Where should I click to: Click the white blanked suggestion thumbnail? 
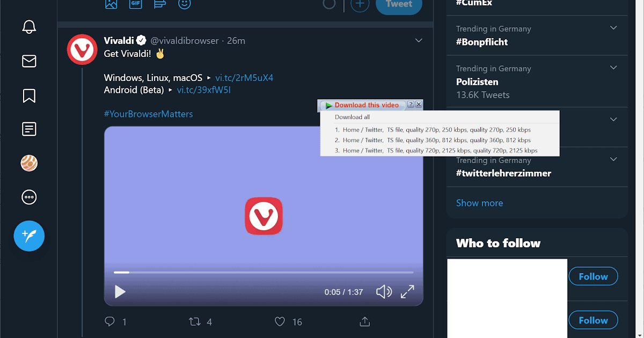pyautogui.click(x=507, y=298)
